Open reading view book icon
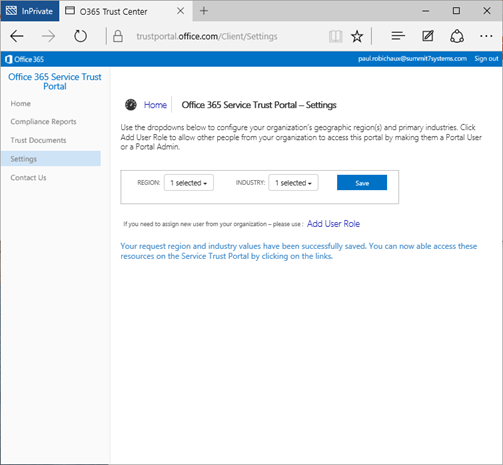The width and height of the screenshot is (503, 465). coord(335,36)
